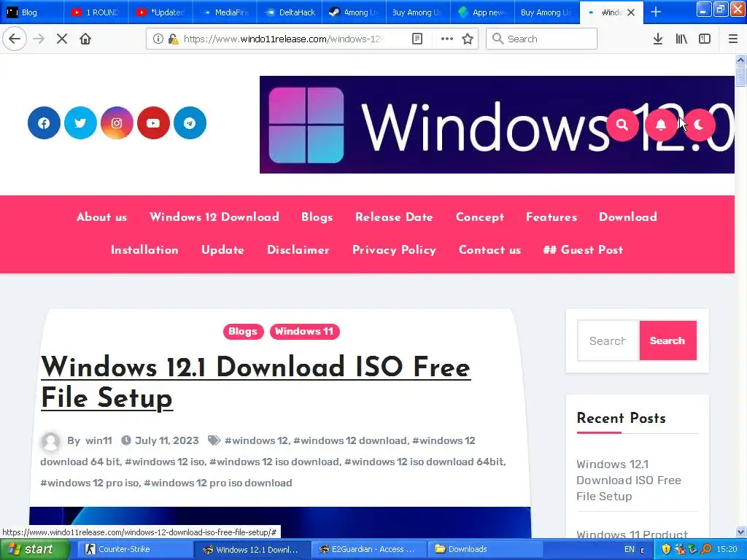The image size is (747, 560).
Task: Open About us in the pink menu
Action: [101, 217]
